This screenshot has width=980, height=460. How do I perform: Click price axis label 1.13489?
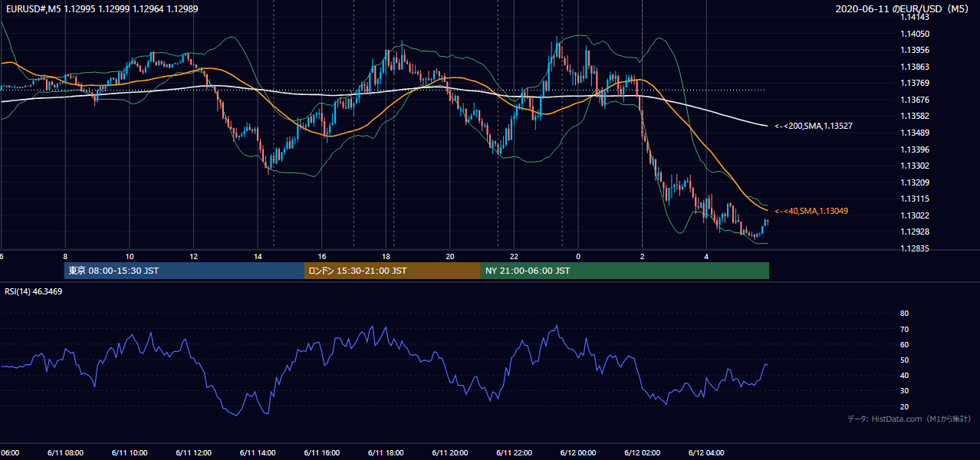pyautogui.click(x=914, y=133)
